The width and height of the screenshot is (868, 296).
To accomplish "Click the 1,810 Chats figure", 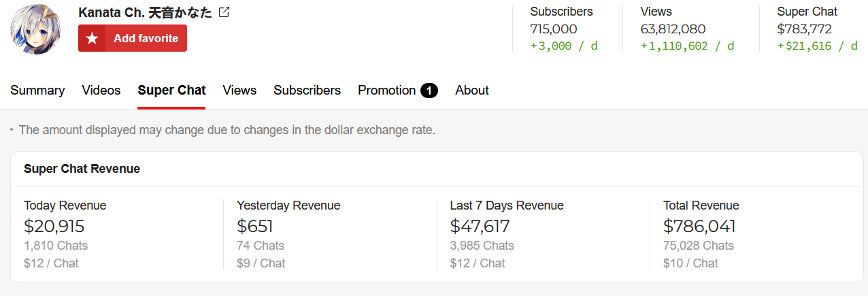I will click(x=56, y=246).
